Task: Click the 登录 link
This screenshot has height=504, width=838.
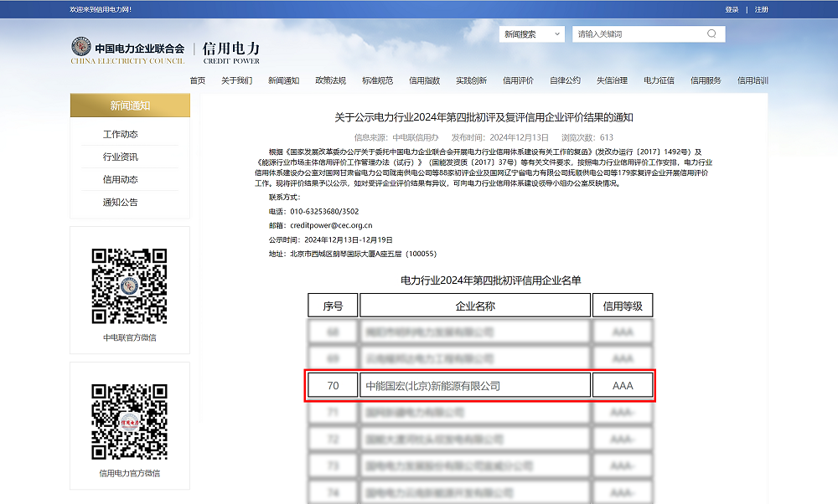Action: pos(732,9)
